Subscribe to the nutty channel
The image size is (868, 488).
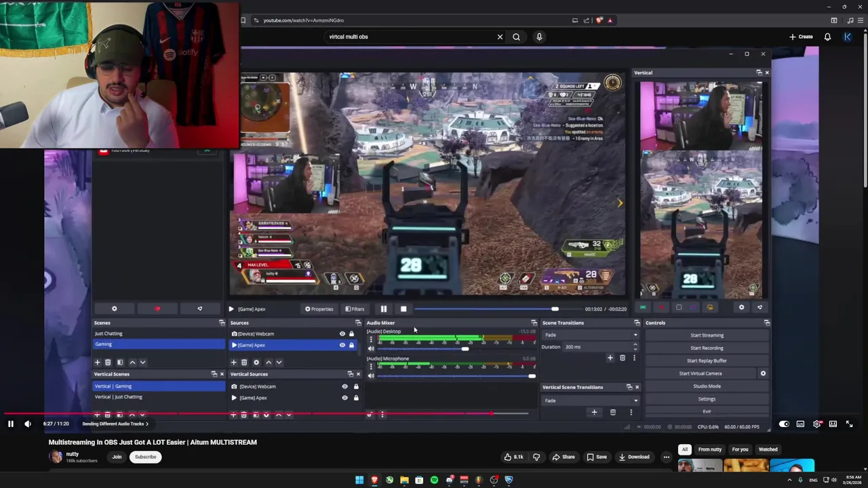[145, 457]
